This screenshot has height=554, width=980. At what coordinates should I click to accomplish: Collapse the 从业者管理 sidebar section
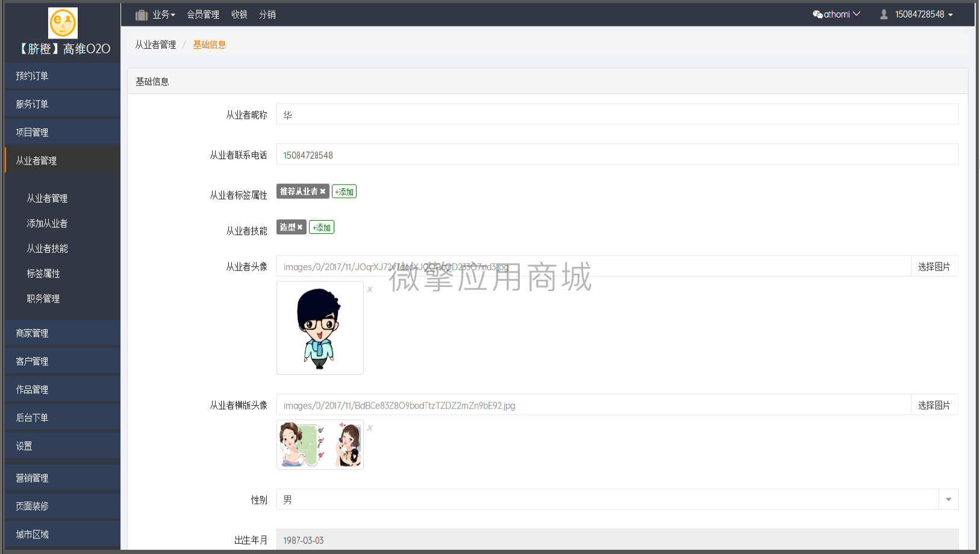pos(63,160)
